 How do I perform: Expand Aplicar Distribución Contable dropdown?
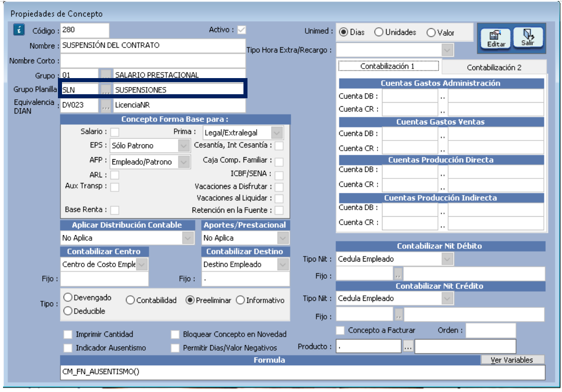click(188, 238)
